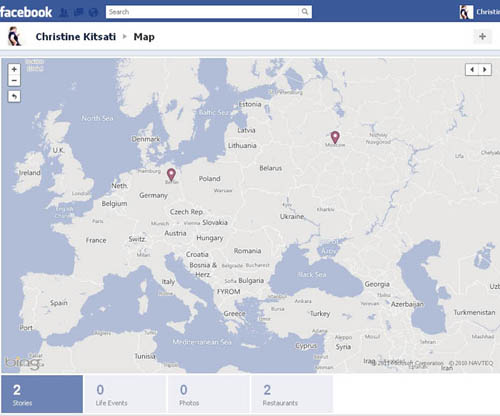Select the 2 Restaurants tab
Image resolution: width=500 pixels, height=416 pixels.
[x=292, y=394]
